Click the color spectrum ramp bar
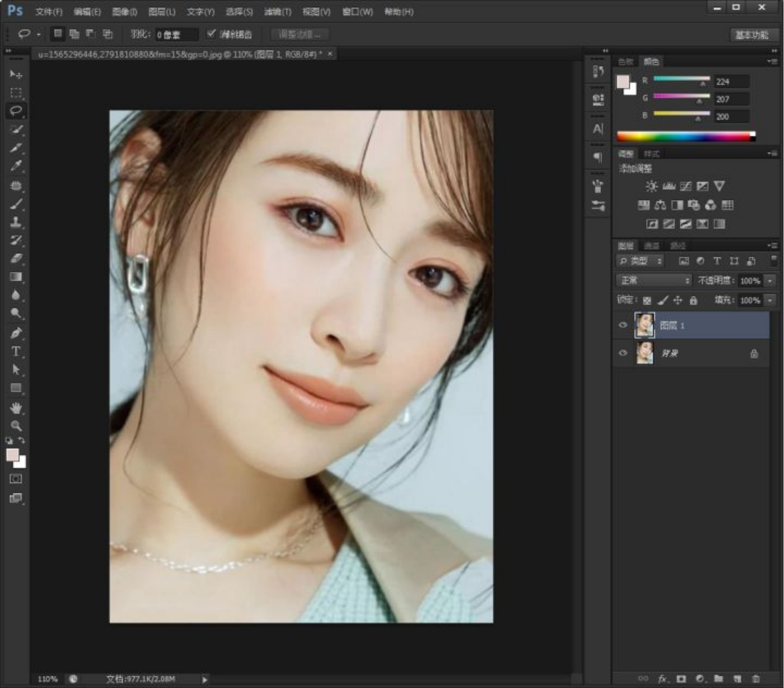The image size is (784, 688). click(x=684, y=137)
